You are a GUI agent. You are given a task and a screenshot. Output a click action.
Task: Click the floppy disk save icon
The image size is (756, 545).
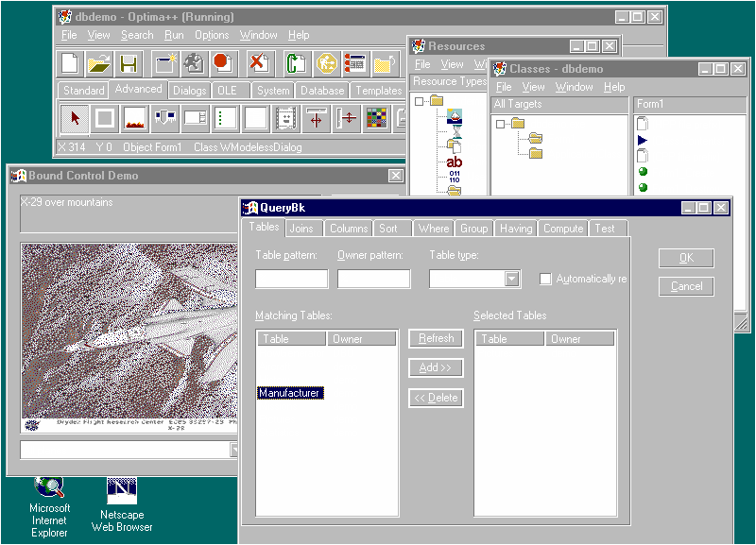tap(128, 63)
